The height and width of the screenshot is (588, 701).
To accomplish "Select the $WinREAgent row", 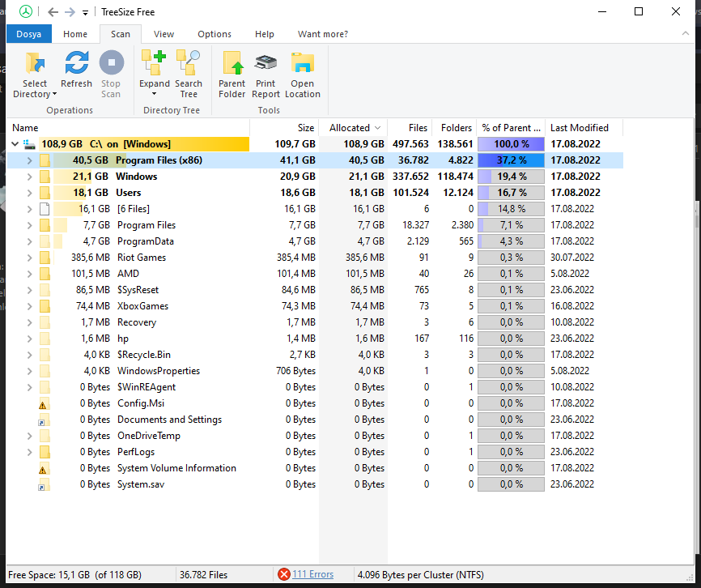I will point(315,387).
